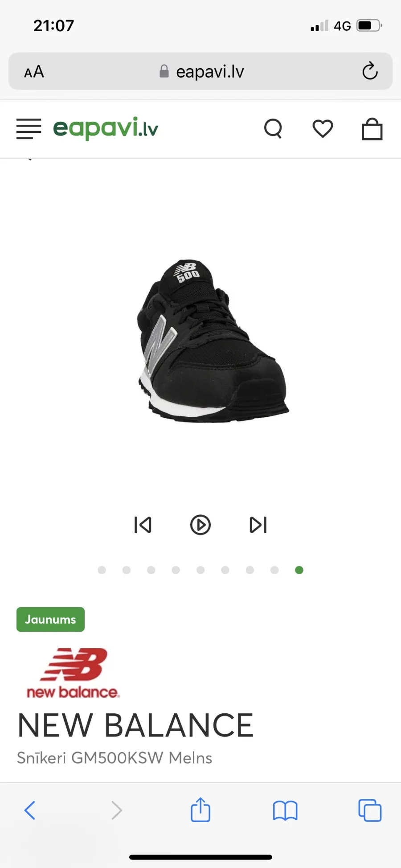The width and height of the screenshot is (401, 868).
Task: Show open Safari tabs overview
Action: point(370,810)
